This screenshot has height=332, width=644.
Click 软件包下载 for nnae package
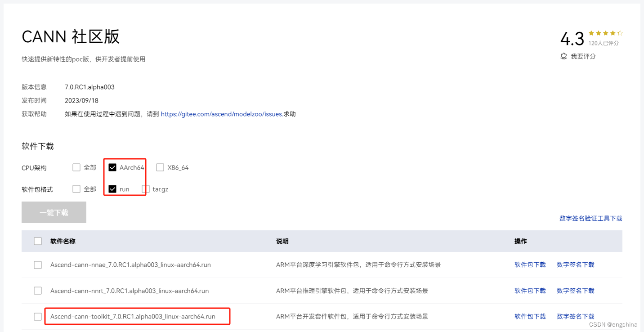(530, 265)
